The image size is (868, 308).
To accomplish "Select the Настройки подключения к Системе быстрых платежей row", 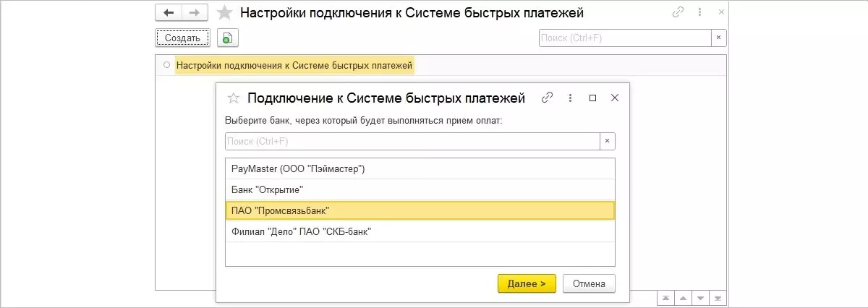I will click(x=295, y=66).
